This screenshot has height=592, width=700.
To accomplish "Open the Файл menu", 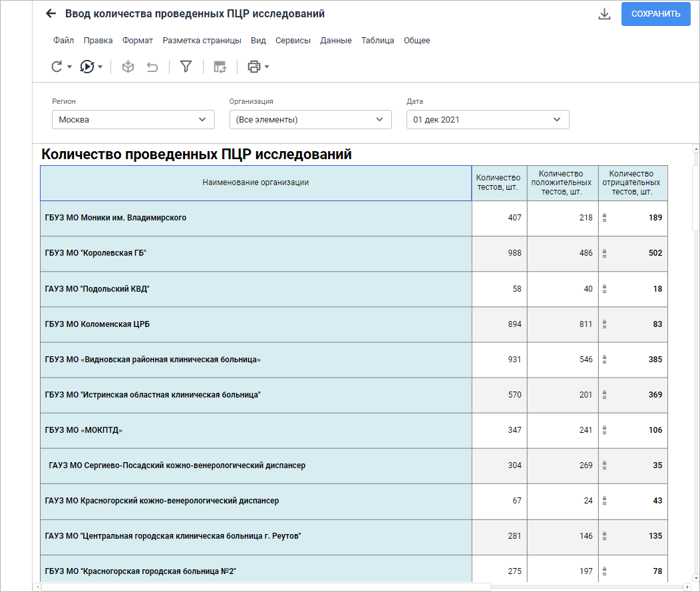I will tap(63, 41).
